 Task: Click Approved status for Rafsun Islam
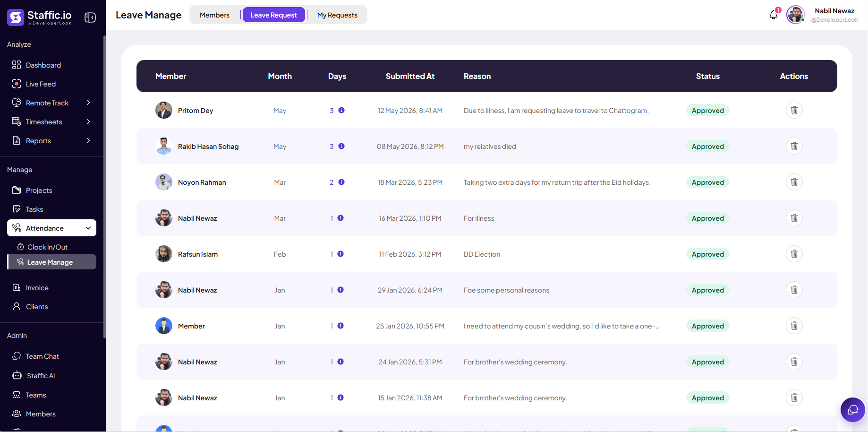pyautogui.click(x=707, y=254)
